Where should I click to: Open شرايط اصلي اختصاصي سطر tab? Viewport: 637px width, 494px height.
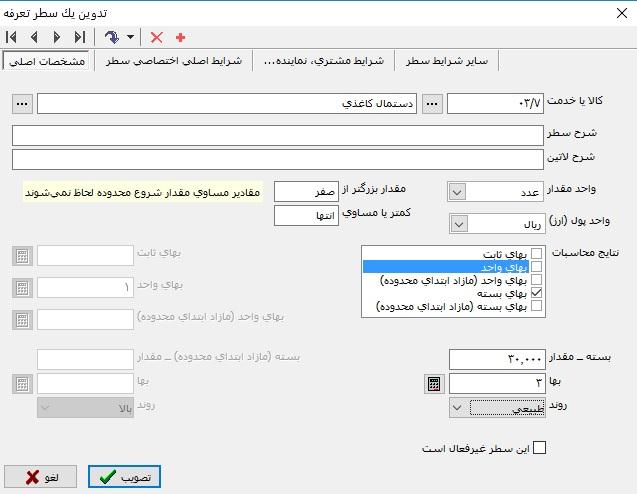click(x=173, y=61)
